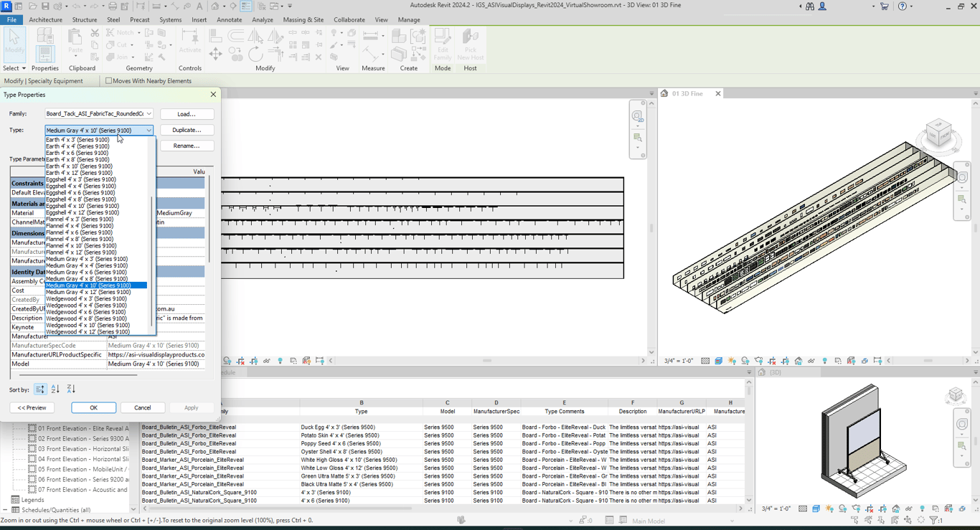Select Flannel 4' x 6' (Series 9100) type
Screen dimensions: 980x530
(79, 232)
